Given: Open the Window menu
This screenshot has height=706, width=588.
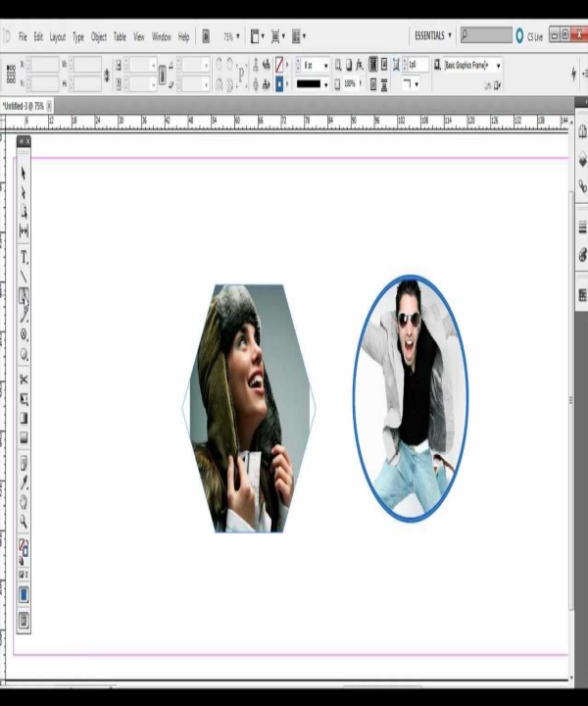Looking at the screenshot, I should pyautogui.click(x=161, y=37).
